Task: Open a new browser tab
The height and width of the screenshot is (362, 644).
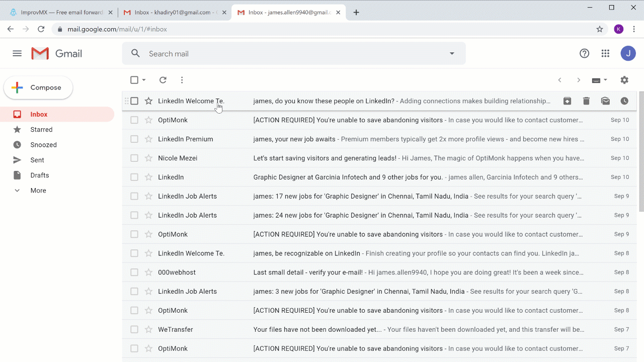Action: (x=356, y=13)
